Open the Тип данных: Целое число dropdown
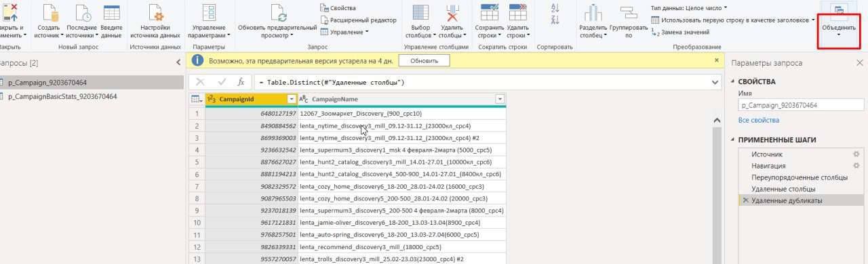The width and height of the screenshot is (868, 264). 688,7
